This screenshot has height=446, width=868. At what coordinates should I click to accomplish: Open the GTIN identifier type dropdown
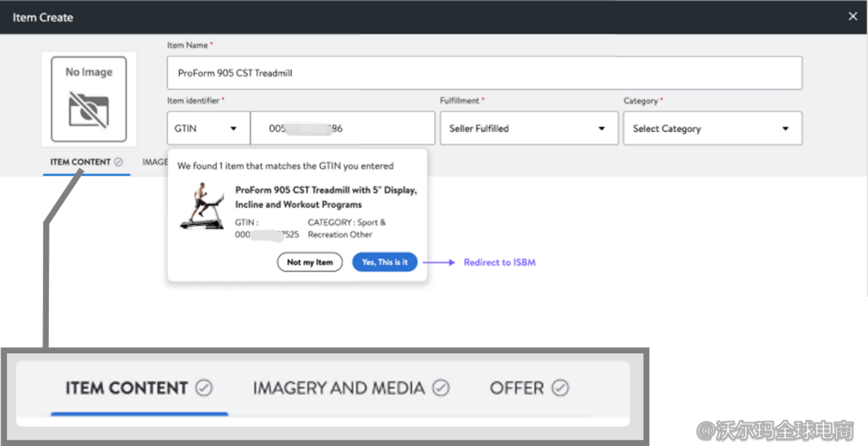pos(208,128)
